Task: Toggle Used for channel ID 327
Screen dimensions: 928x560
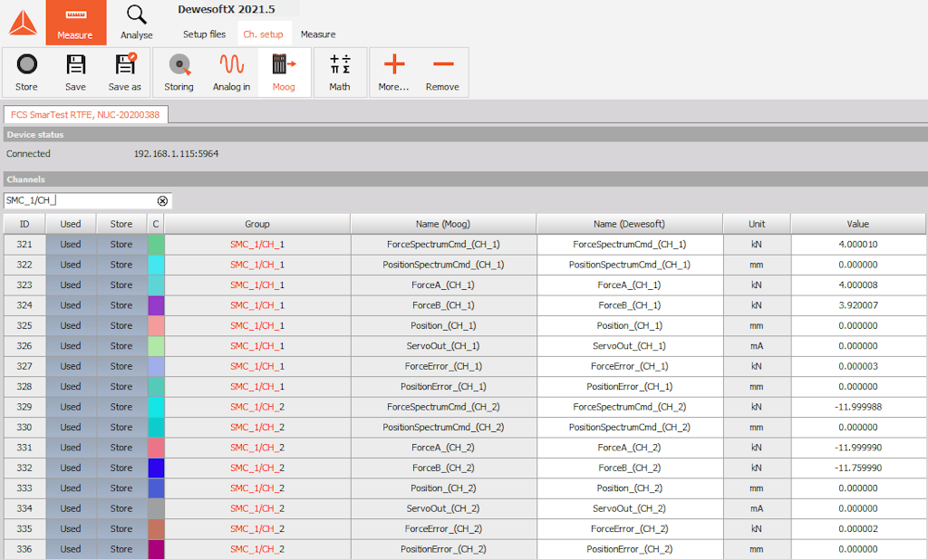Action: click(71, 366)
